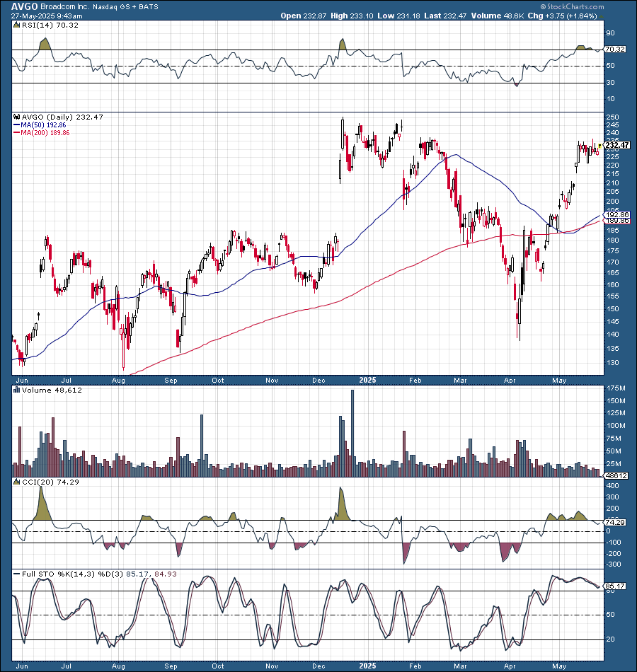Click the AVGO candlestick panel icon

[16, 117]
